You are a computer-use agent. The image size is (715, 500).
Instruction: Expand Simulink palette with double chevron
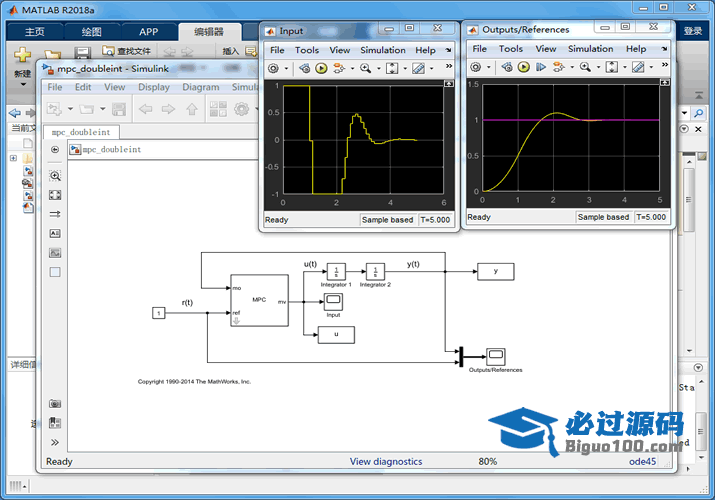click(x=55, y=442)
